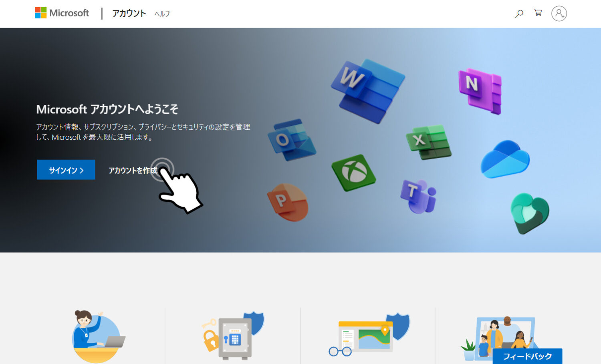
Task: Click the Word app icon
Action: coord(367,91)
